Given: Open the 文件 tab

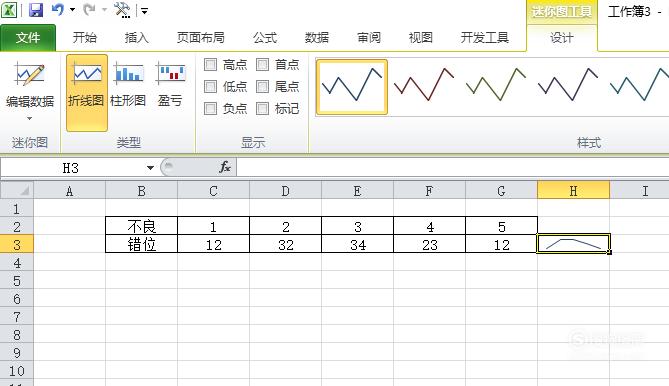Looking at the screenshot, I should (28, 38).
